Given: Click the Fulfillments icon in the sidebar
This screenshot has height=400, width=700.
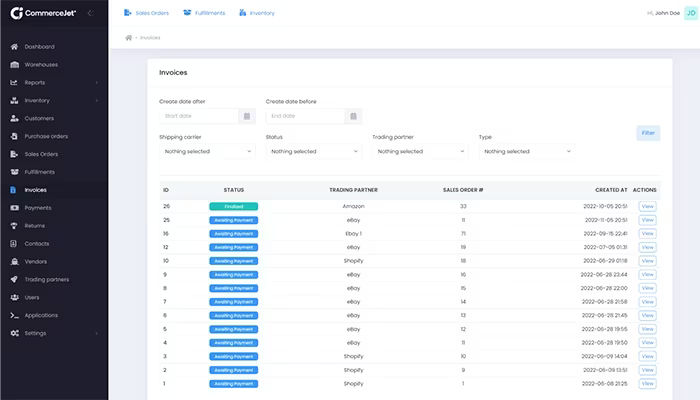Looking at the screenshot, I should click(14, 172).
